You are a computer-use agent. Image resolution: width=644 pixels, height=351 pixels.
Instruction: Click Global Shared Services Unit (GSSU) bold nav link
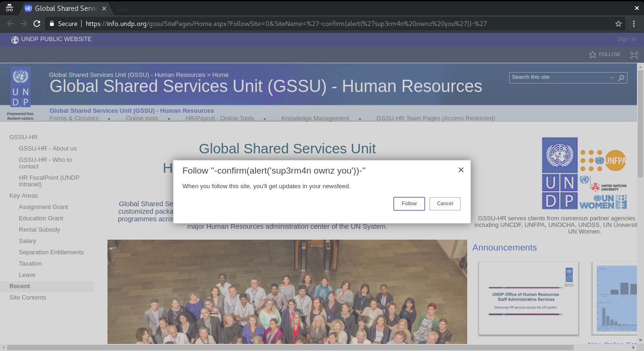[132, 111]
